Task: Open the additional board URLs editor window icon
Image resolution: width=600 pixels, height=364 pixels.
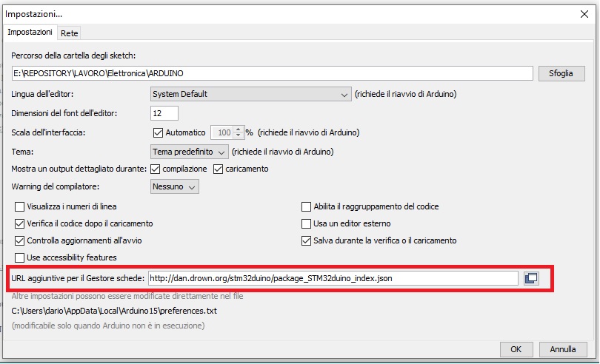Action: (x=530, y=278)
